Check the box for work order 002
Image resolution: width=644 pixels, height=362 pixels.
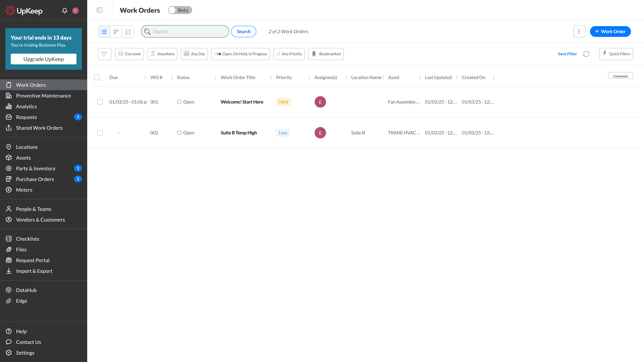click(x=100, y=133)
